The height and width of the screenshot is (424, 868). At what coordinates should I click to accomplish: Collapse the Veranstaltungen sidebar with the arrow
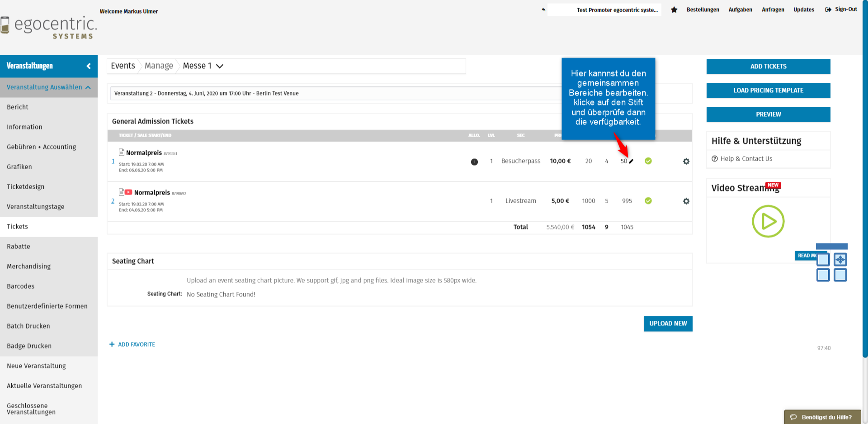(x=89, y=66)
